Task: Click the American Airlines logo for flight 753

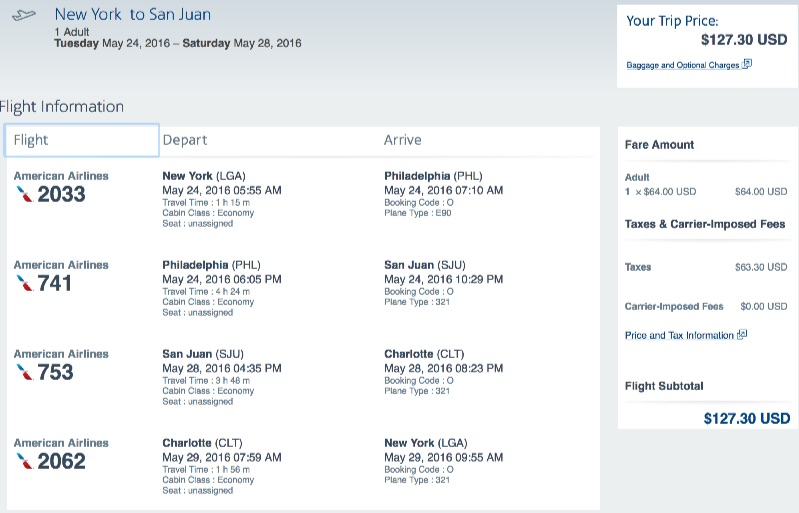Action: [x=24, y=372]
